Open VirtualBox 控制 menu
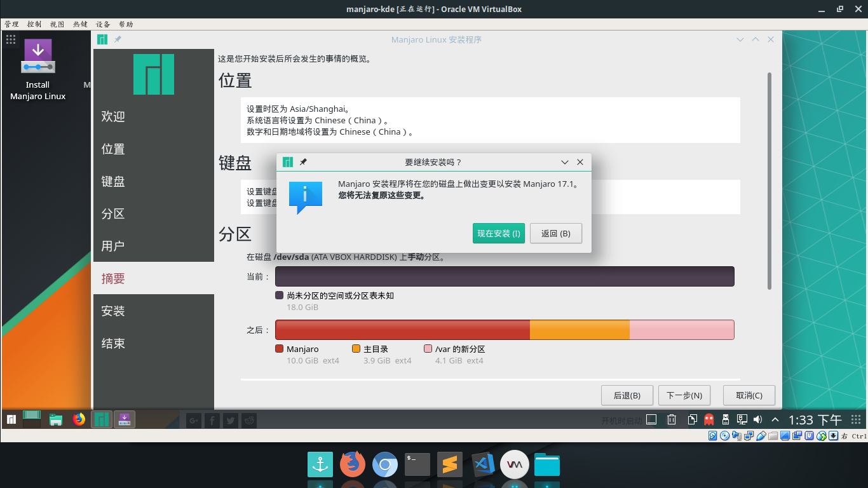Screen dimensions: 868x488 click(34, 24)
